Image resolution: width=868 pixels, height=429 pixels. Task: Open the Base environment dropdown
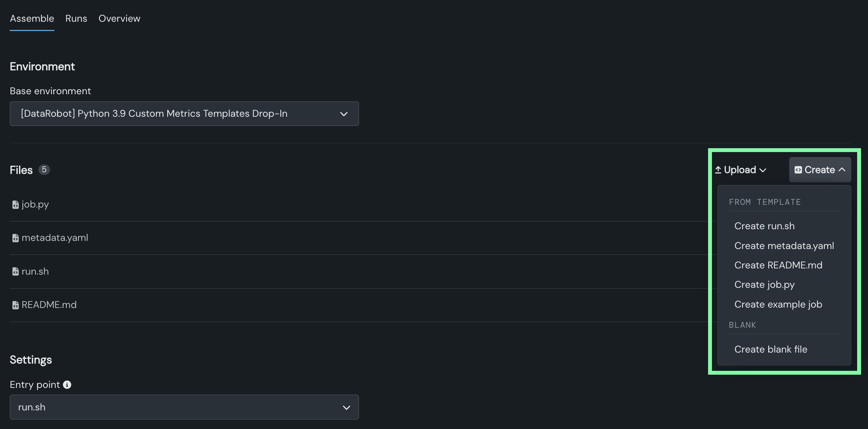coord(184,114)
